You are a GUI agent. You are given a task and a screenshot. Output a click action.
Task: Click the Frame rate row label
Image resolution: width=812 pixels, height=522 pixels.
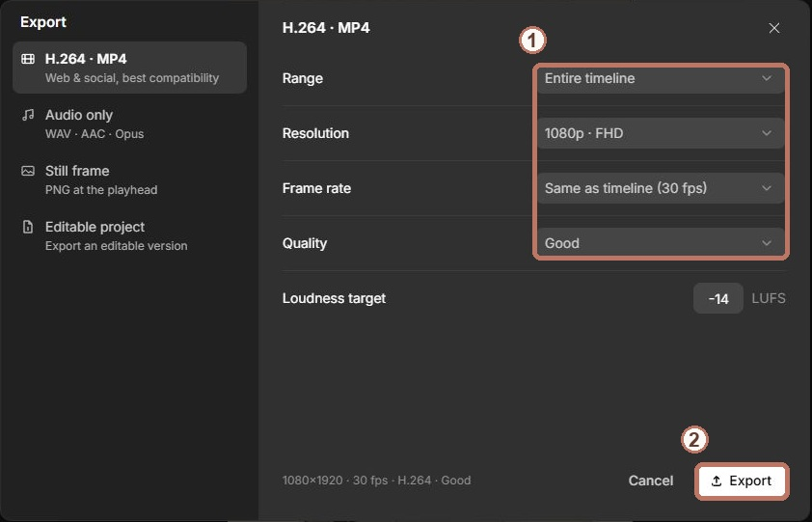point(316,188)
